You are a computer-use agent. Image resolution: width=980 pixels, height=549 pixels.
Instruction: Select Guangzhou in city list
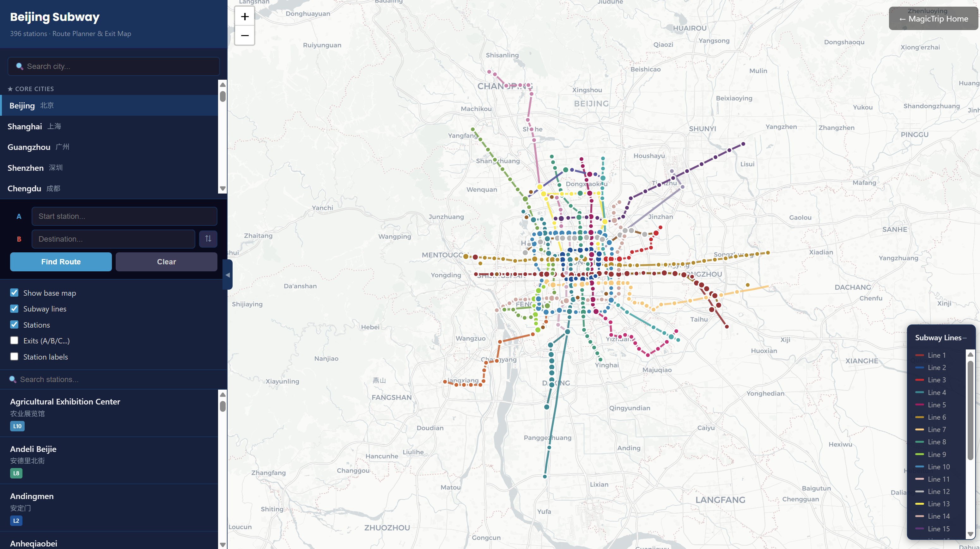click(x=109, y=147)
